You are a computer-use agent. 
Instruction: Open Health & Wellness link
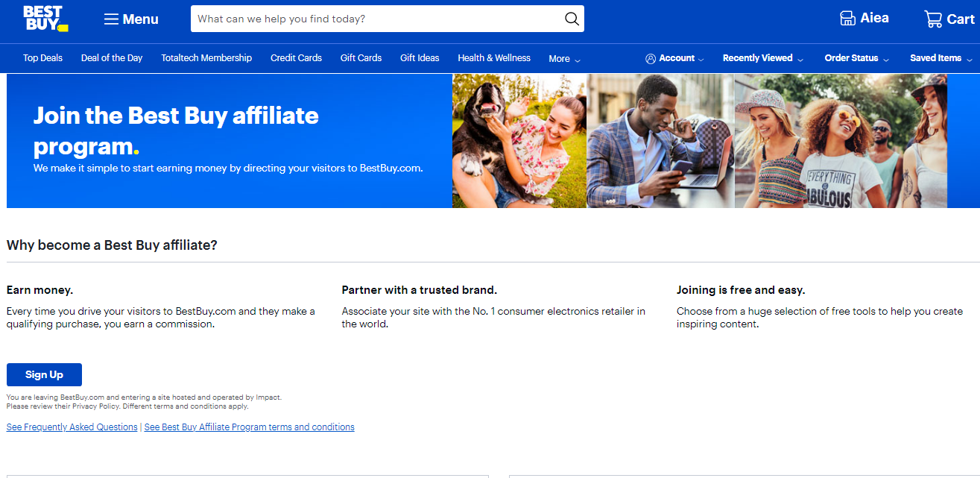(x=494, y=58)
